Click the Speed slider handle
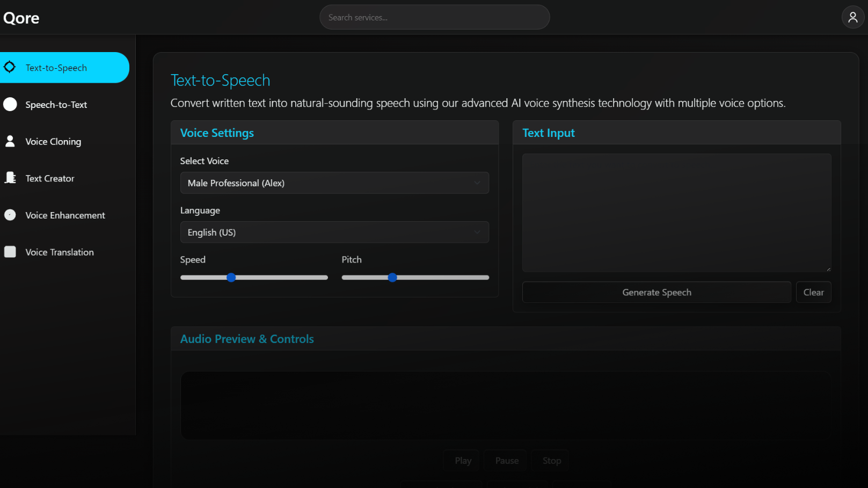The width and height of the screenshot is (868, 488). tap(231, 278)
